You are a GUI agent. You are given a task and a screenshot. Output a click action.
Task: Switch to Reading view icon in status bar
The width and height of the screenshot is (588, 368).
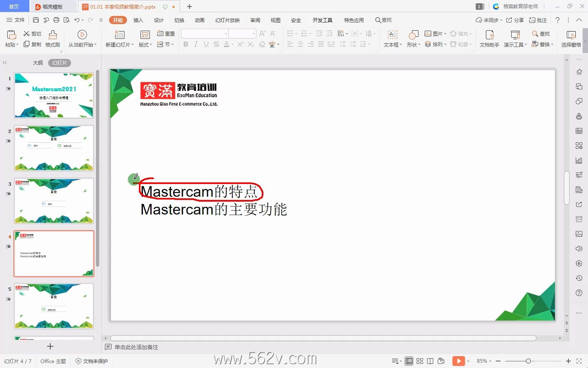coord(430,361)
